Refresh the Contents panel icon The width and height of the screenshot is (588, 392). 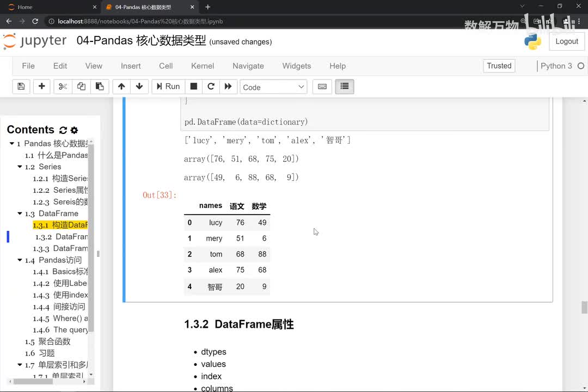63,130
